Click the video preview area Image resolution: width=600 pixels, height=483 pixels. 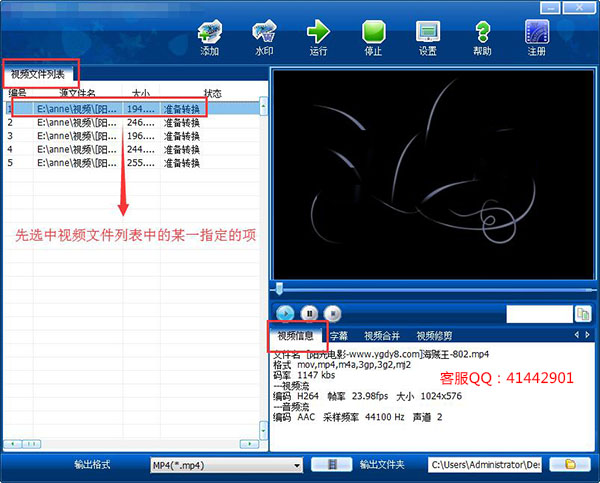tap(433, 174)
